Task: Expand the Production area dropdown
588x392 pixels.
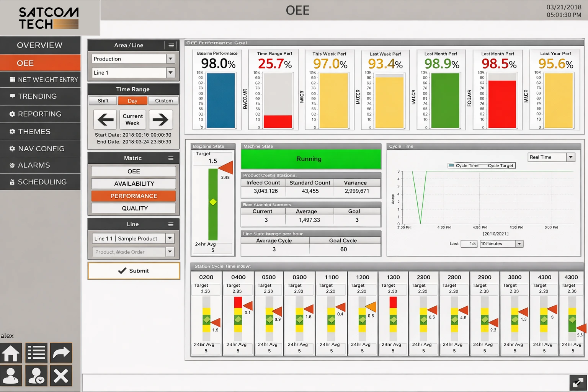Action: click(x=171, y=59)
